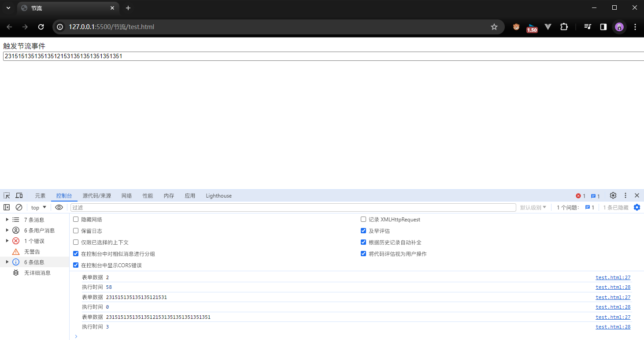Switch to the Lighthouse tab

(x=218, y=196)
